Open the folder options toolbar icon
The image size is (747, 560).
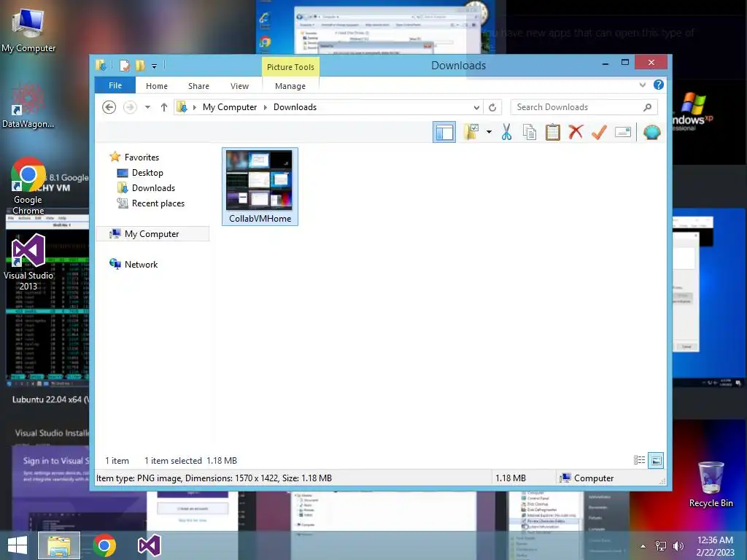(x=471, y=132)
